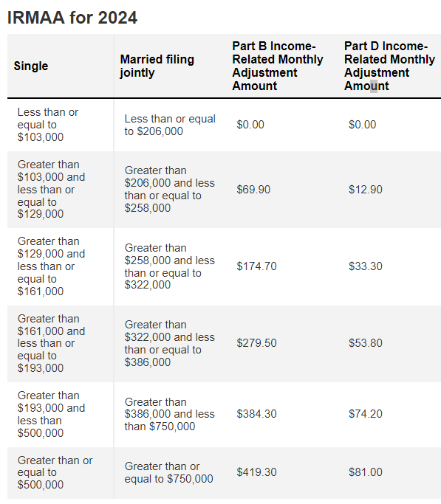The image size is (441, 504).
Task: Select the $12.90 Part D amount
Action: pos(366,190)
